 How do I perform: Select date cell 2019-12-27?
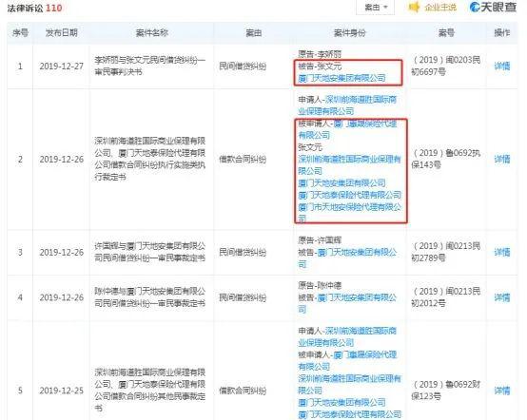pos(62,67)
